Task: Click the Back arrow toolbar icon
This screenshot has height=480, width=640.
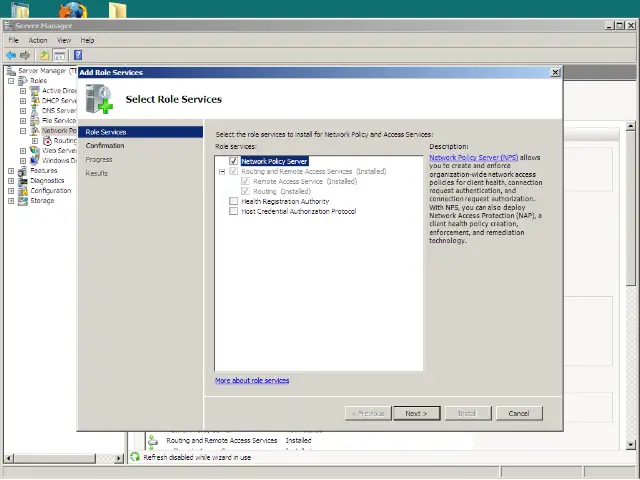Action: click(x=11, y=55)
